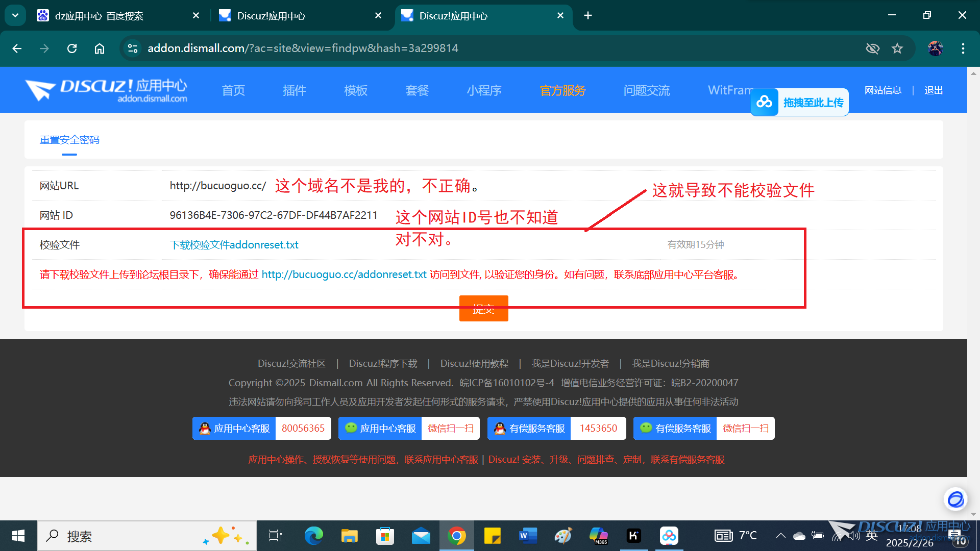Image resolution: width=980 pixels, height=551 pixels.
Task: Click the home page icon
Action: [x=100, y=48]
